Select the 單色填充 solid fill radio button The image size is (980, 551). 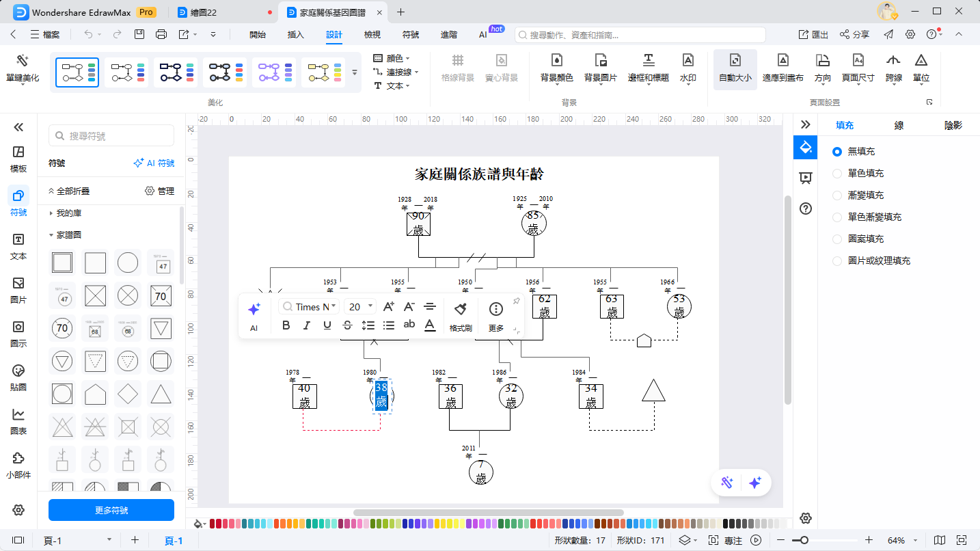coord(836,173)
